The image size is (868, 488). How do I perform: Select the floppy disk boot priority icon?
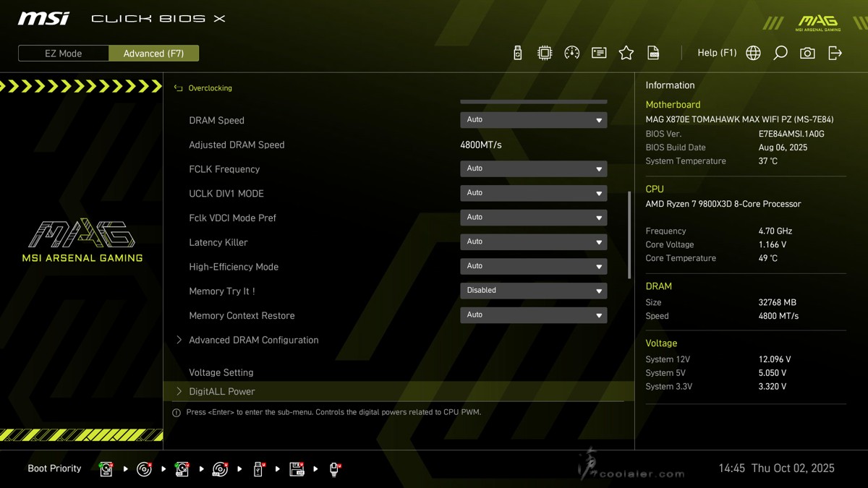point(297,469)
